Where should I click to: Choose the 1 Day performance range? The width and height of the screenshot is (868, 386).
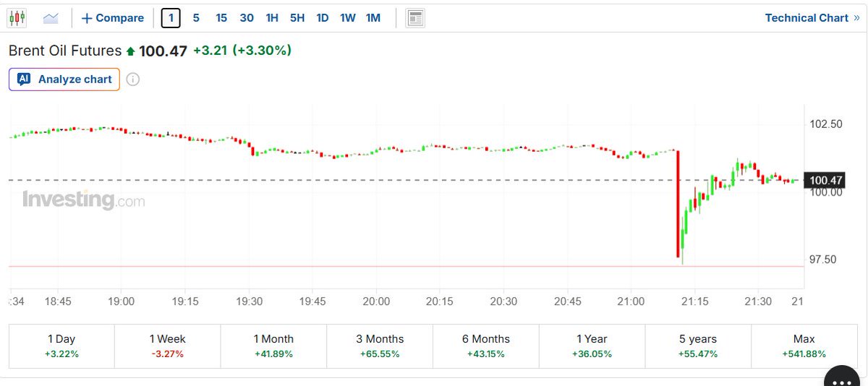pyautogui.click(x=61, y=346)
